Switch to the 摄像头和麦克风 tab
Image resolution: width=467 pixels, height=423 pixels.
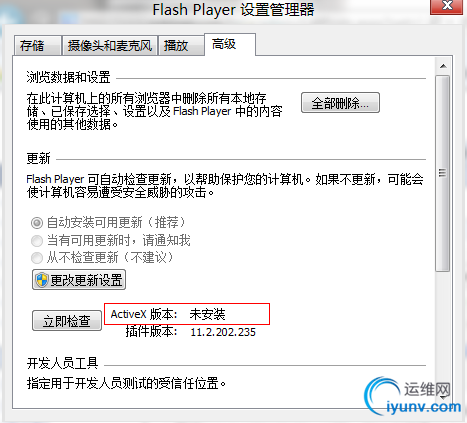pyautogui.click(x=110, y=46)
